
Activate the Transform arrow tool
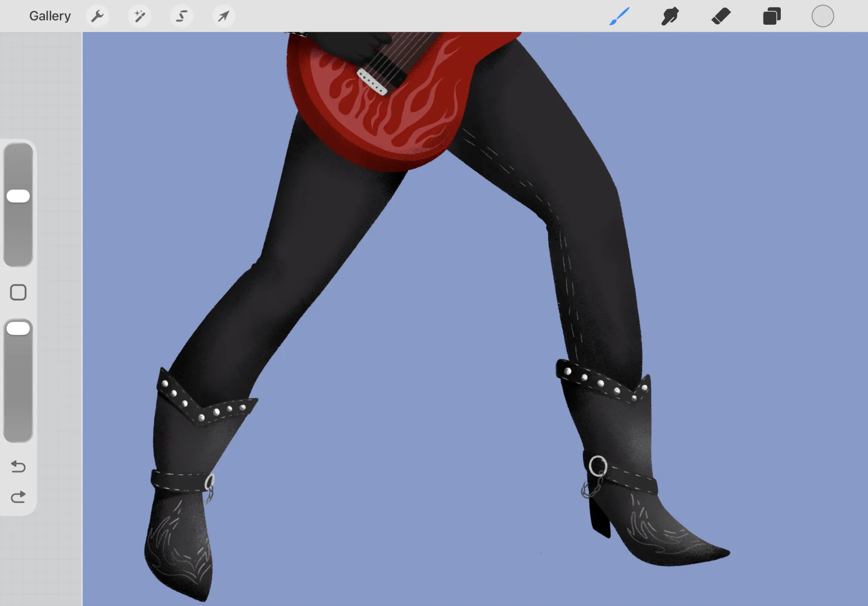click(224, 16)
